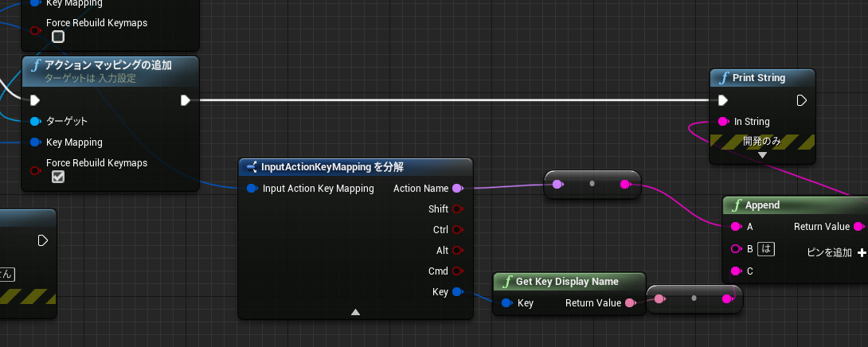868x347 pixels.
Task: Click the Cmd output pin
Action: pos(458,271)
